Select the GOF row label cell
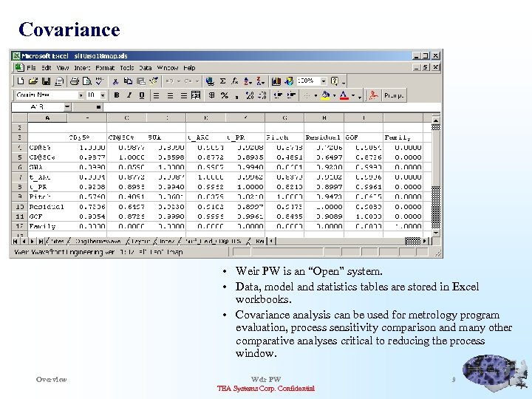 point(47,216)
